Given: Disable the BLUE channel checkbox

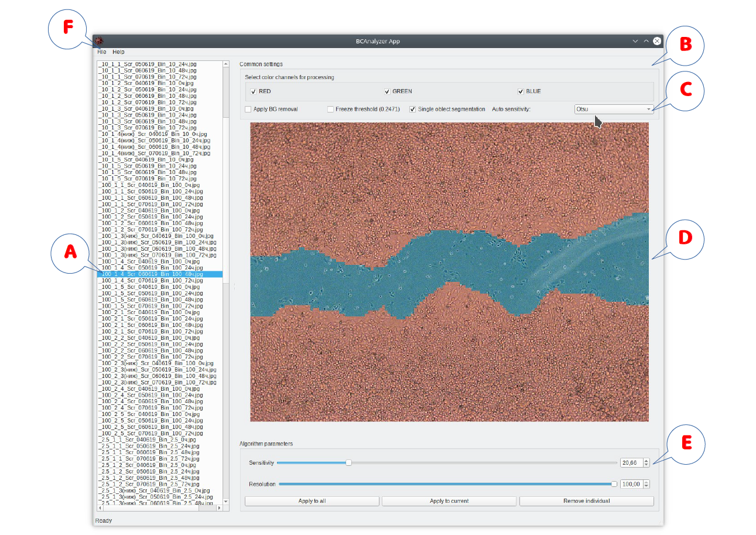Looking at the screenshot, I should [x=521, y=91].
